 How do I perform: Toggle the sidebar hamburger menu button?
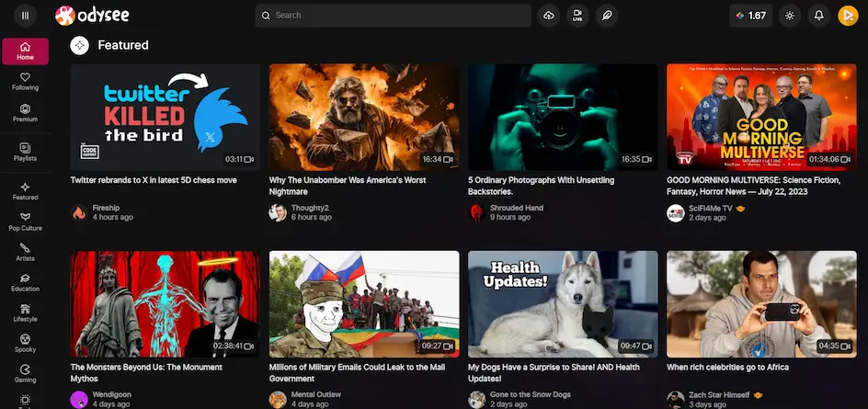25,16
